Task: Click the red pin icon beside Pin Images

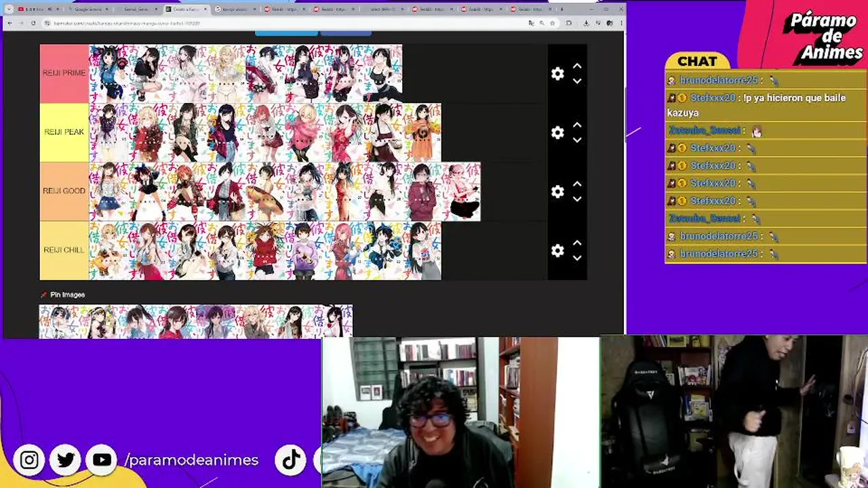Action: pyautogui.click(x=44, y=295)
